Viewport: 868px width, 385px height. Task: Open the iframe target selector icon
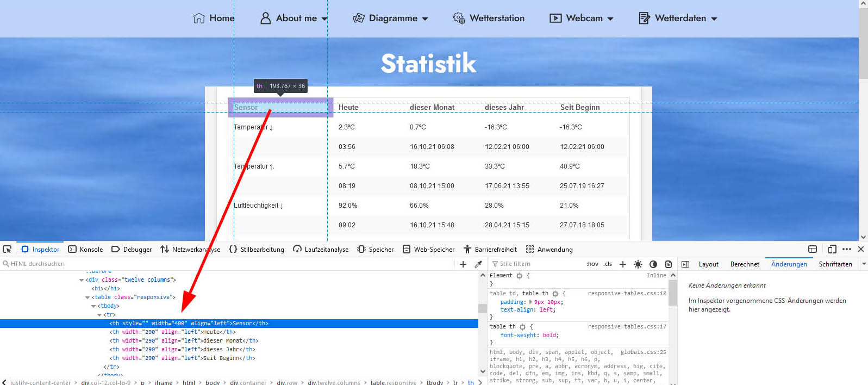click(x=813, y=249)
